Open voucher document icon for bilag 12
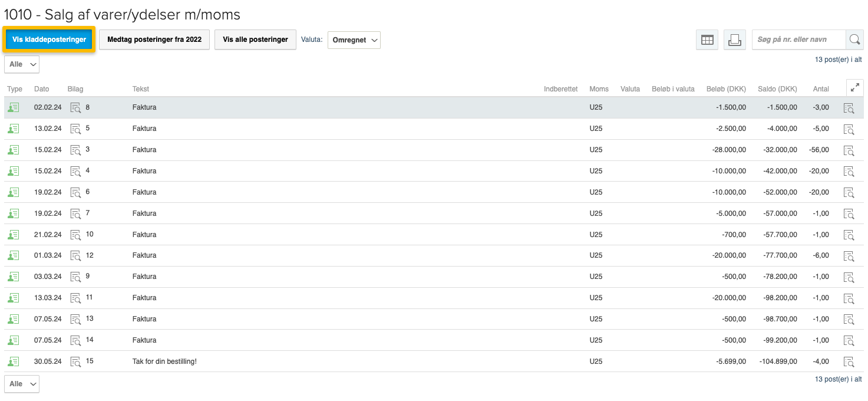The image size is (868, 401). click(75, 255)
